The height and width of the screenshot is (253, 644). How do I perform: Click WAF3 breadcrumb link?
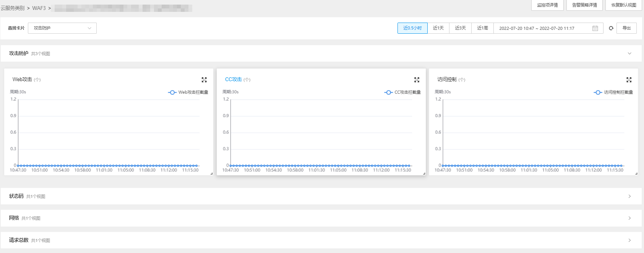click(39, 8)
